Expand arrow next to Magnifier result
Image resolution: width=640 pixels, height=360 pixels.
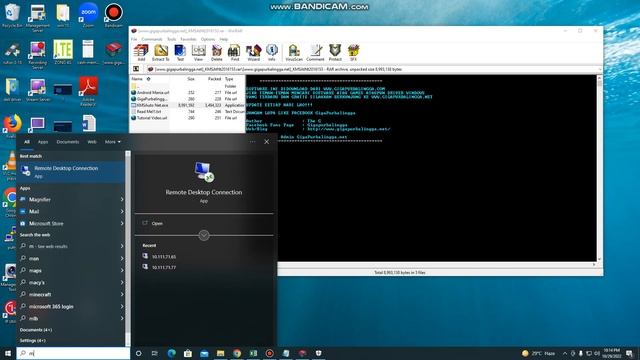point(122,199)
